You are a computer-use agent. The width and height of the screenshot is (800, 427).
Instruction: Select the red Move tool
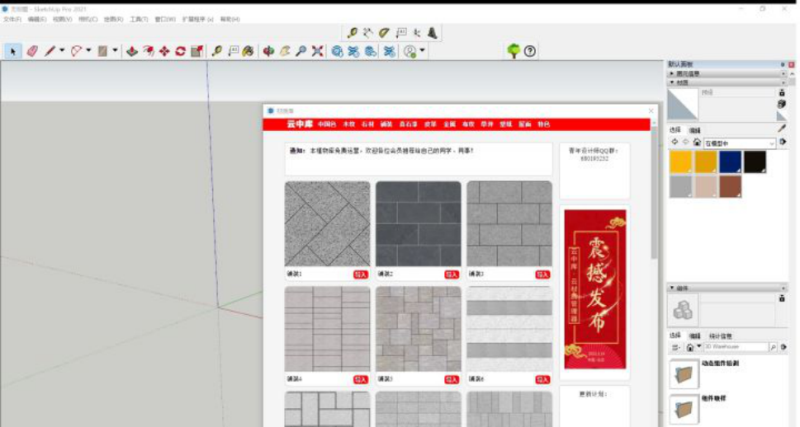(x=164, y=51)
